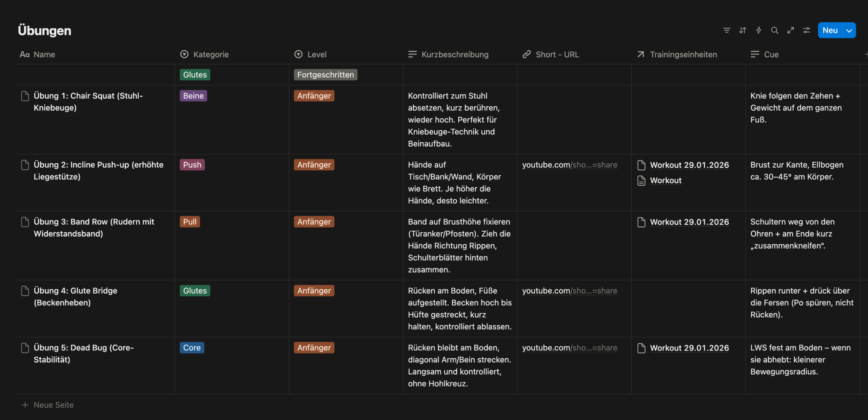Image resolution: width=868 pixels, height=420 pixels.
Task: Open the youtube.com link for Glute Bridge
Action: point(570,291)
